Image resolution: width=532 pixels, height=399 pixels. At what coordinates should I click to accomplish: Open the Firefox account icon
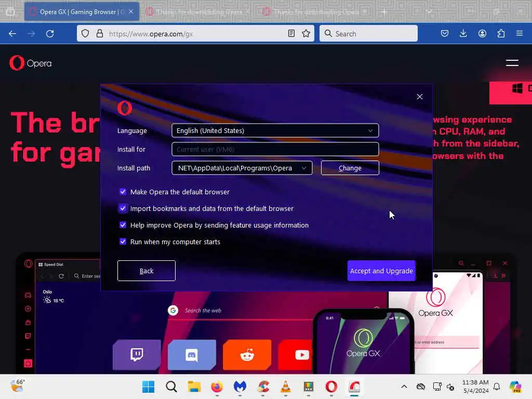[482, 33]
